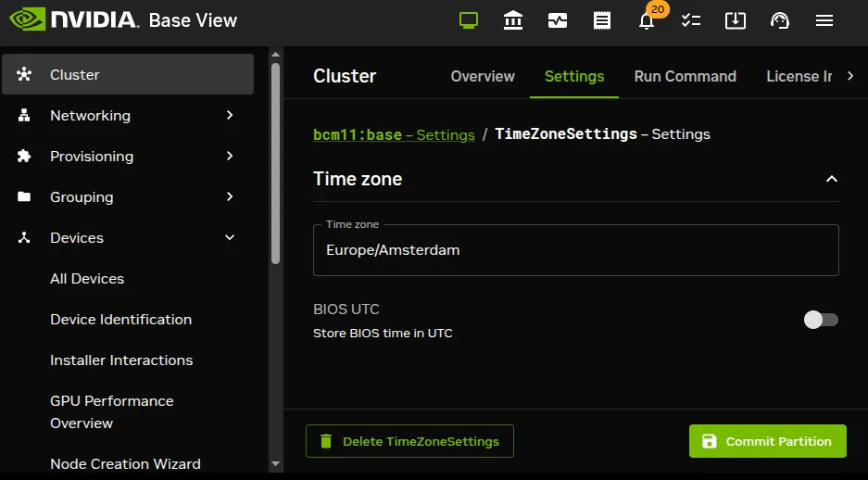Select Cluster in the sidebar

point(128,74)
